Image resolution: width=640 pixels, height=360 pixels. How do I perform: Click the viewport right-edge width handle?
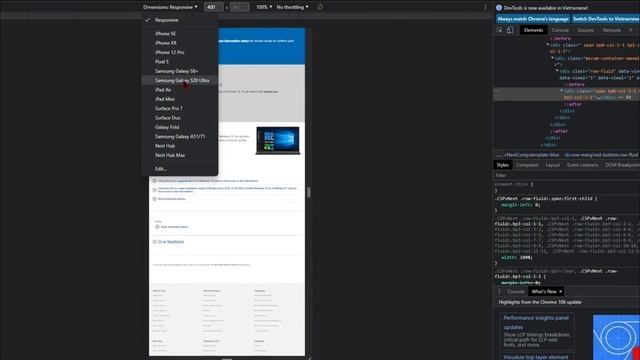click(309, 192)
